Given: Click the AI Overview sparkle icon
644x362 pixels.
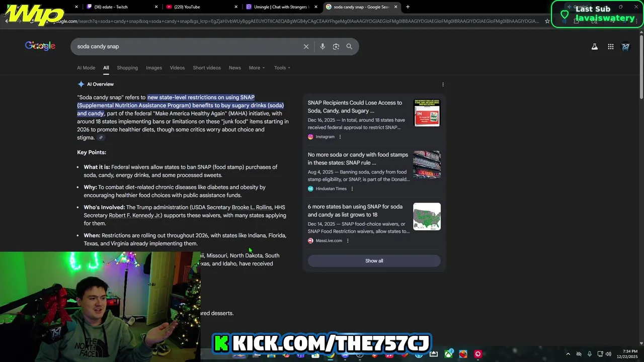Looking at the screenshot, I should [81, 84].
